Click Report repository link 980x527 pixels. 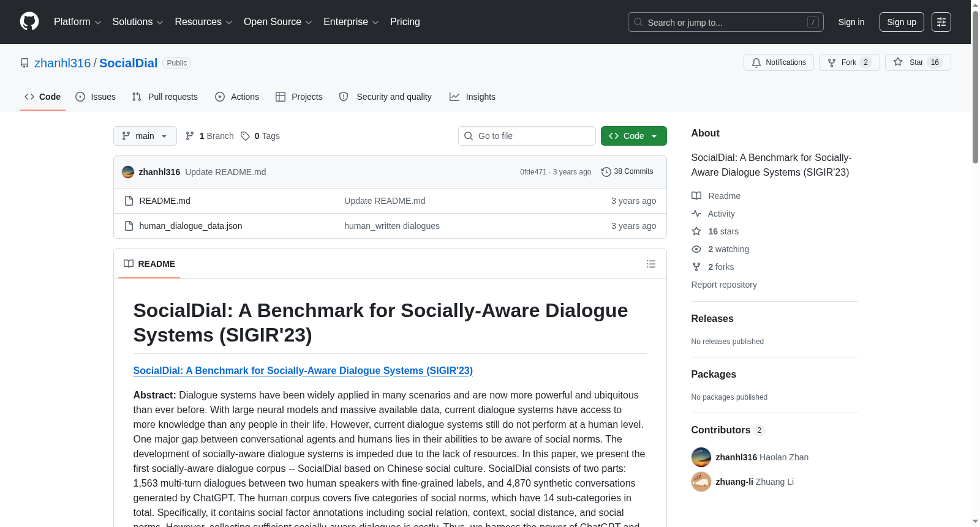[724, 285]
